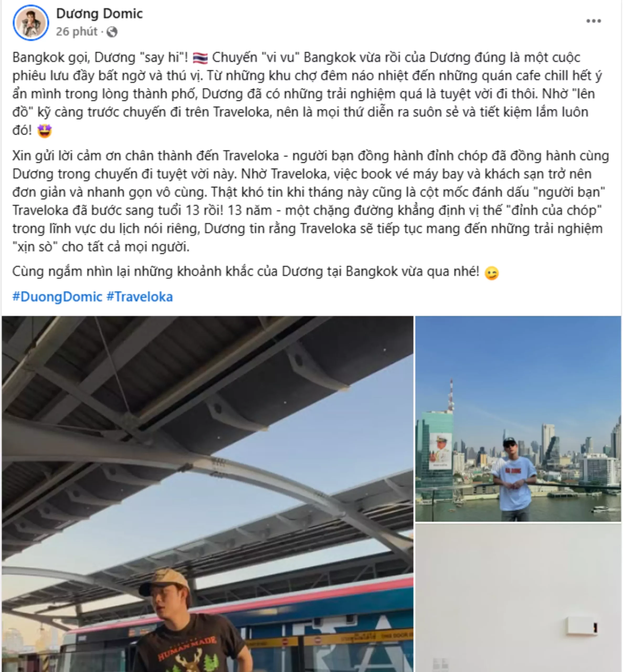Follow the #DuongDomic hashtag

tap(57, 297)
